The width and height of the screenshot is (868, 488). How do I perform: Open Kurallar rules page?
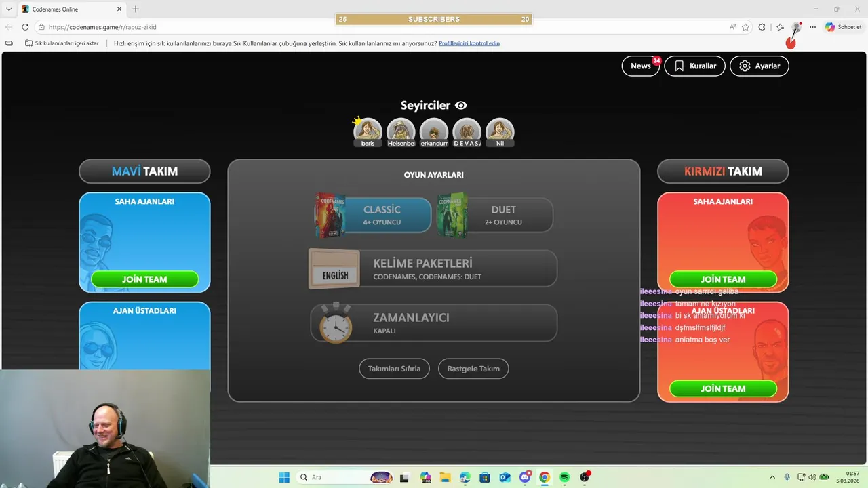695,66
